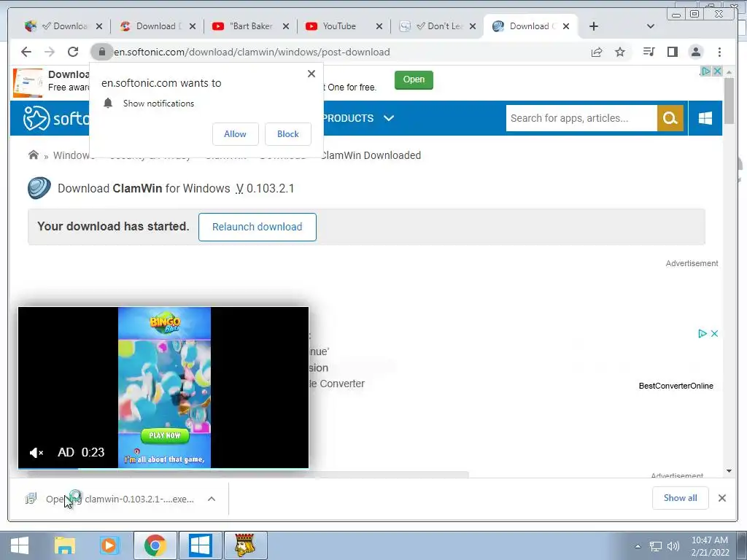The image size is (747, 560).
Task: Expand the tab search dropdown arrow
Action: pyautogui.click(x=650, y=26)
